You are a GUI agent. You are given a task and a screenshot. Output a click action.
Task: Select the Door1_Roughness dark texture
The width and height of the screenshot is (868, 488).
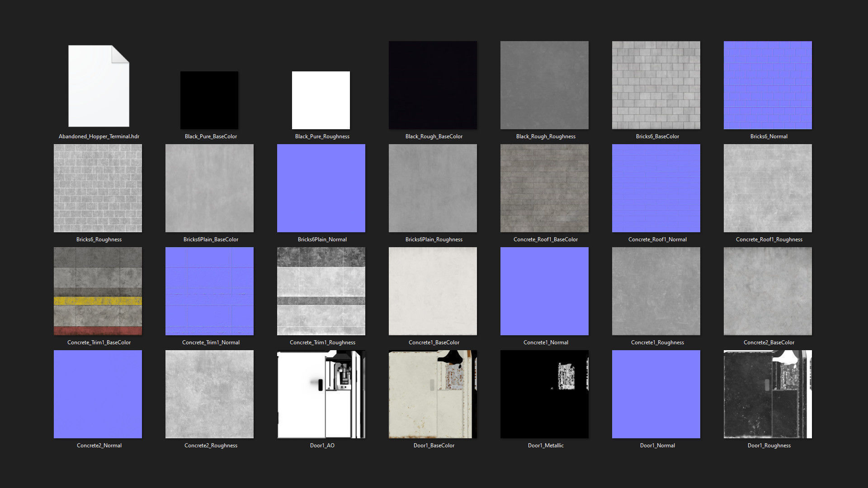(x=768, y=394)
